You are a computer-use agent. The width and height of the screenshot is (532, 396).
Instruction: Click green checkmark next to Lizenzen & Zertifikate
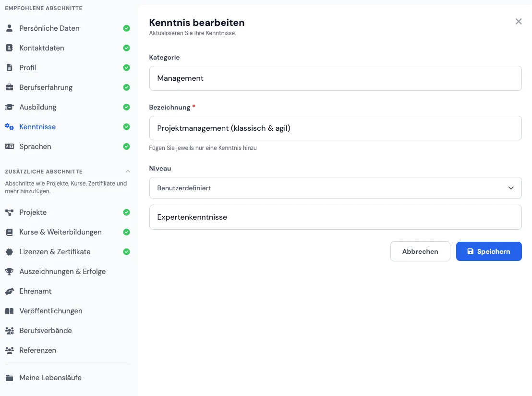click(x=127, y=252)
